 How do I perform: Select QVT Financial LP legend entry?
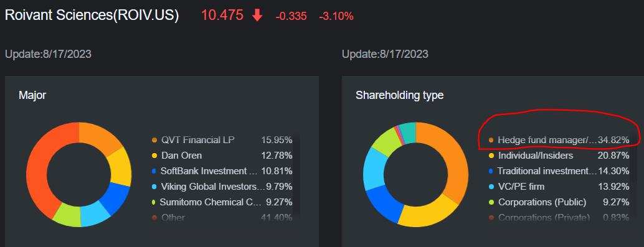[222, 140]
